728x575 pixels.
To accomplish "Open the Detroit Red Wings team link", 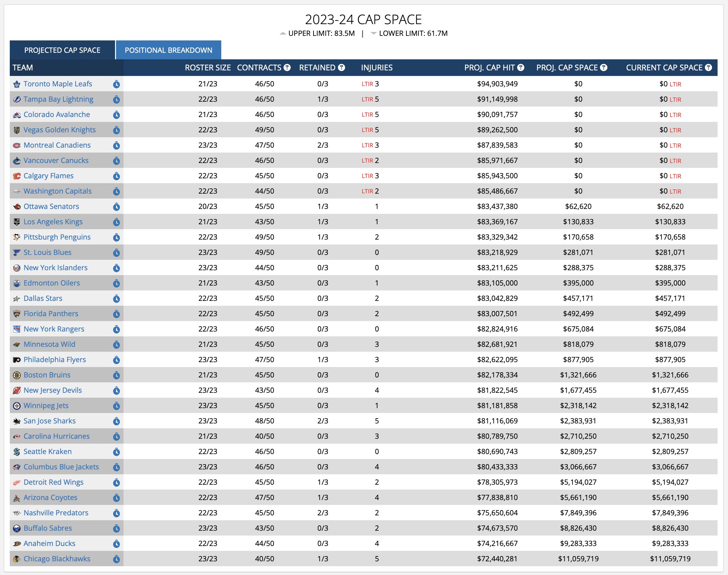I will tap(53, 482).
